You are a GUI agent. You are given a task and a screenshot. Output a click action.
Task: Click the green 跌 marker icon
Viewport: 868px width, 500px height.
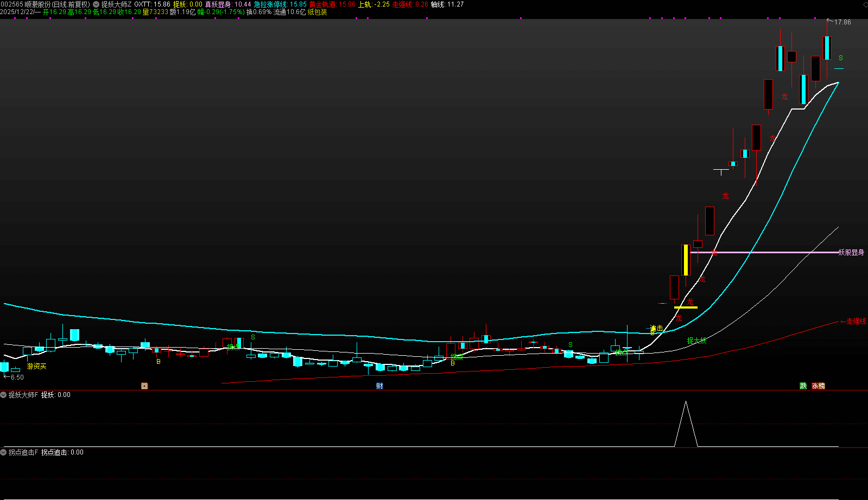803,386
